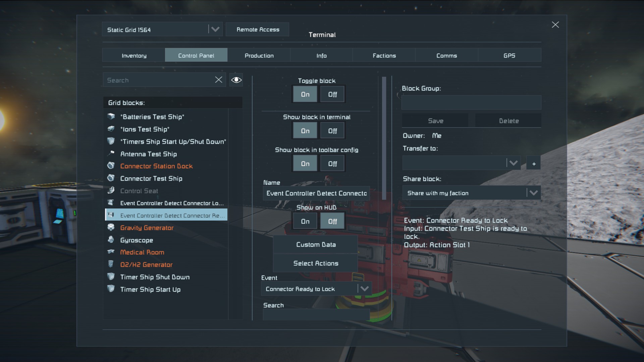Click the Event Controller Detect Connector Re... icon
The image size is (644, 362).
click(x=111, y=215)
